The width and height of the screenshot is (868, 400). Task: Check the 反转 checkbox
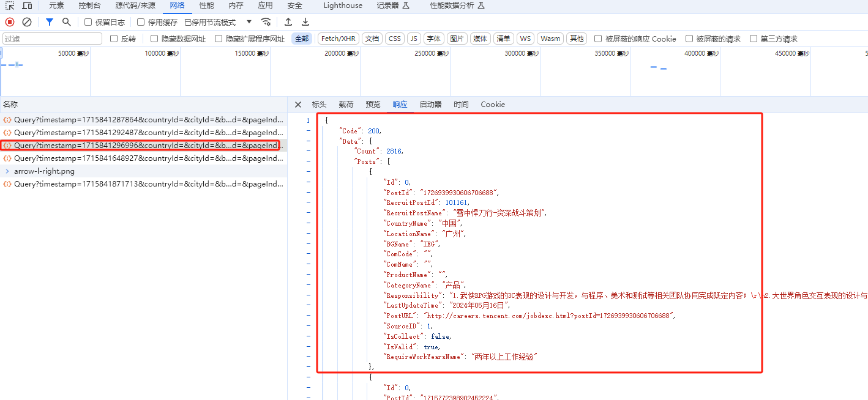[x=114, y=39]
